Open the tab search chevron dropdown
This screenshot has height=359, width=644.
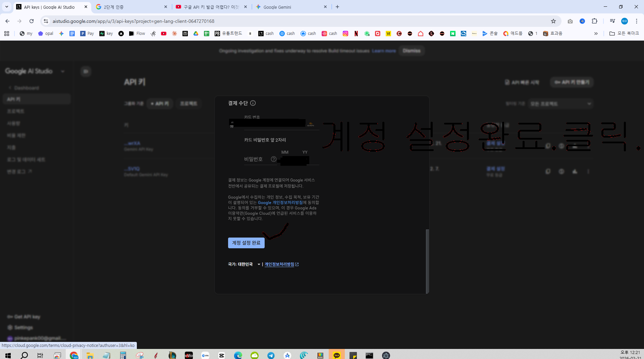click(6, 7)
